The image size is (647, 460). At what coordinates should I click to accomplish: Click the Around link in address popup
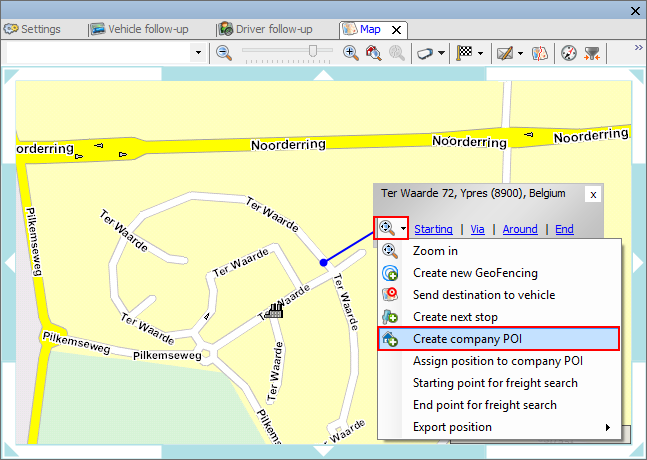[520, 229]
